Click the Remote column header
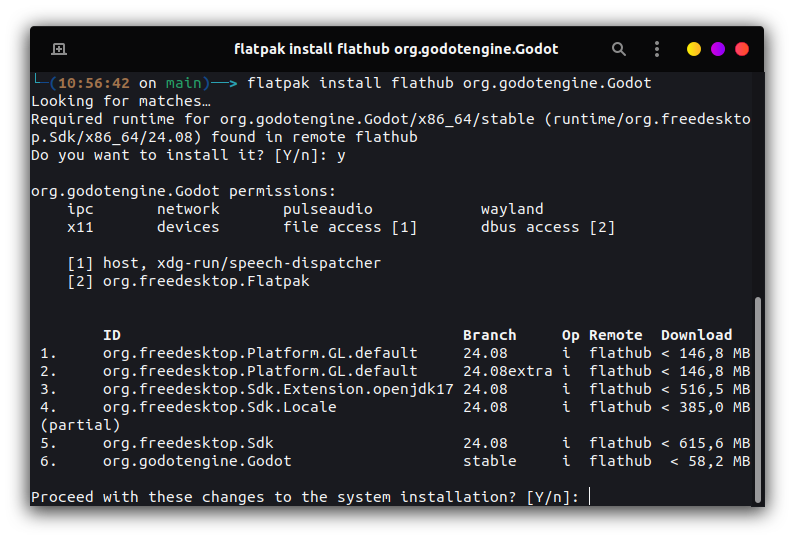The width and height of the screenshot is (794, 540). (615, 335)
